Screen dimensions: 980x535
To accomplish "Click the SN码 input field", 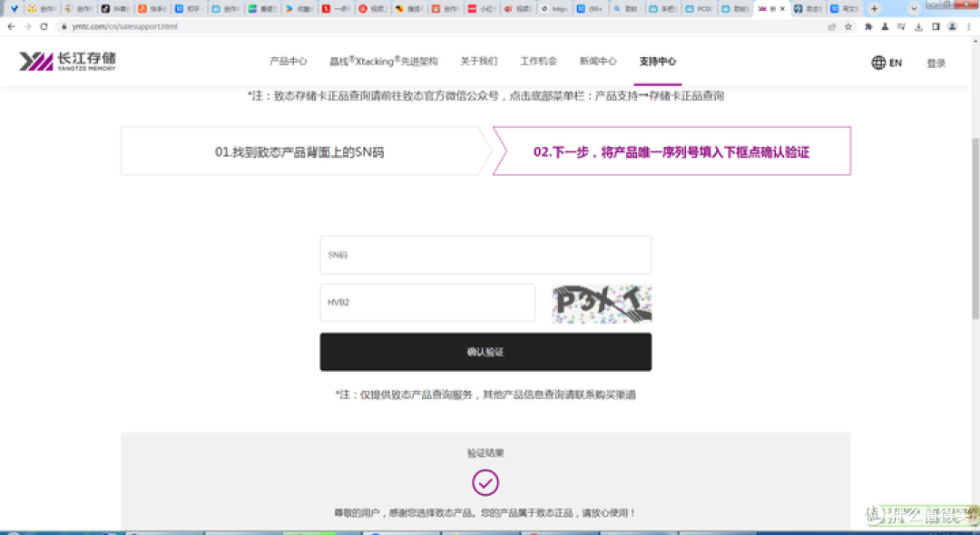I will coord(485,255).
